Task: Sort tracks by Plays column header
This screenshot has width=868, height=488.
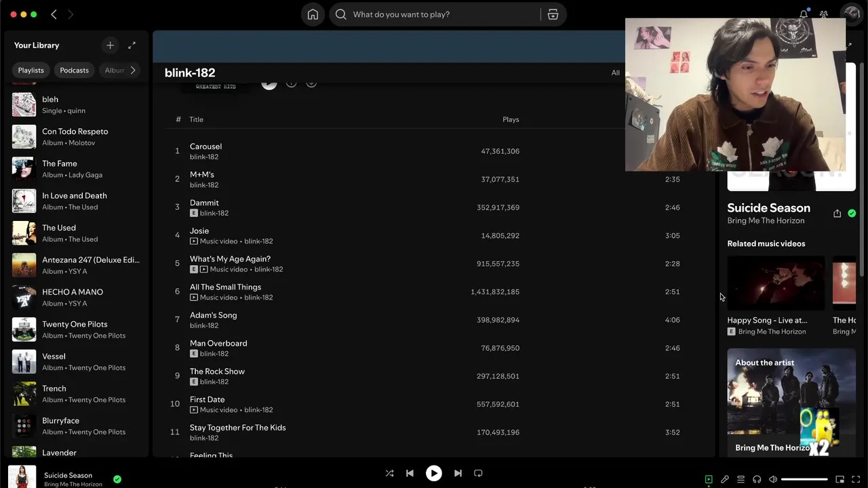Action: point(511,119)
